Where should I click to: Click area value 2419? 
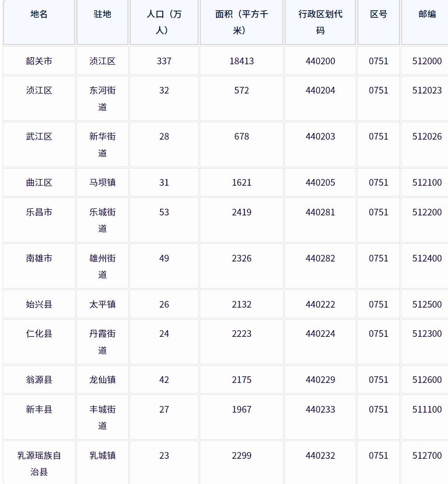pyautogui.click(x=242, y=212)
